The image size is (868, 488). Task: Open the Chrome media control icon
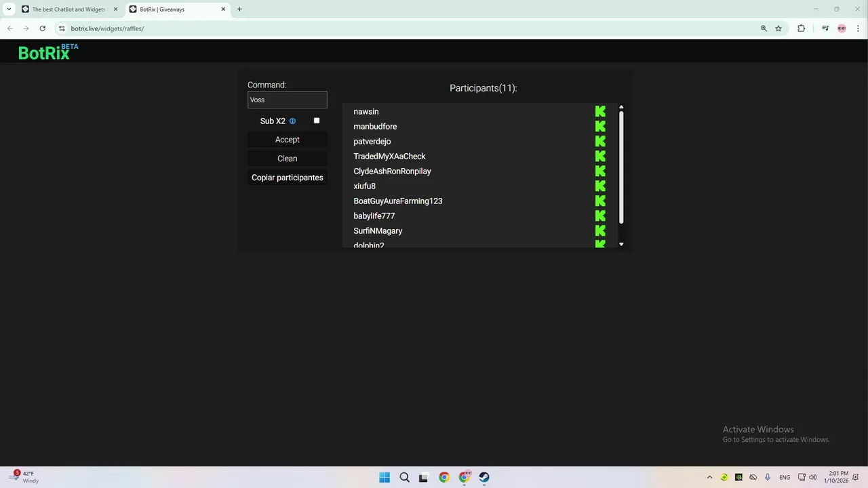[x=825, y=28]
